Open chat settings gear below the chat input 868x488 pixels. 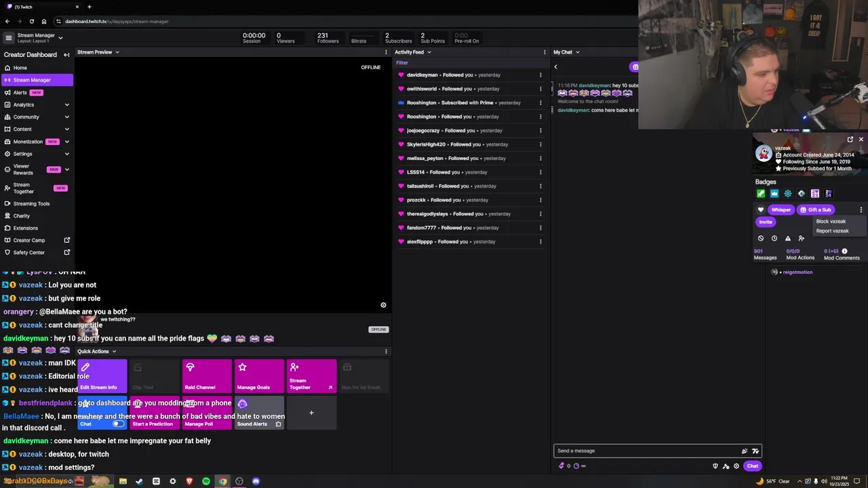pos(736,466)
